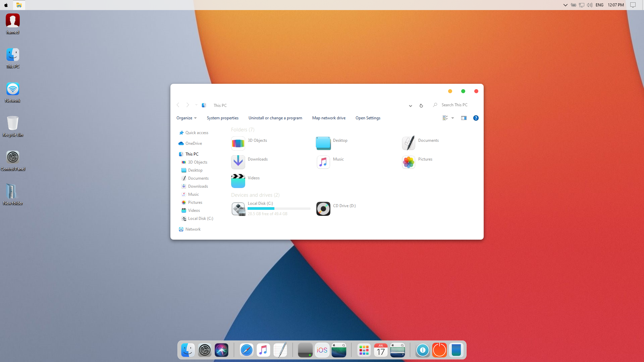Open the Downloads folder with arrow icon
The image size is (644, 362).
pos(238,162)
